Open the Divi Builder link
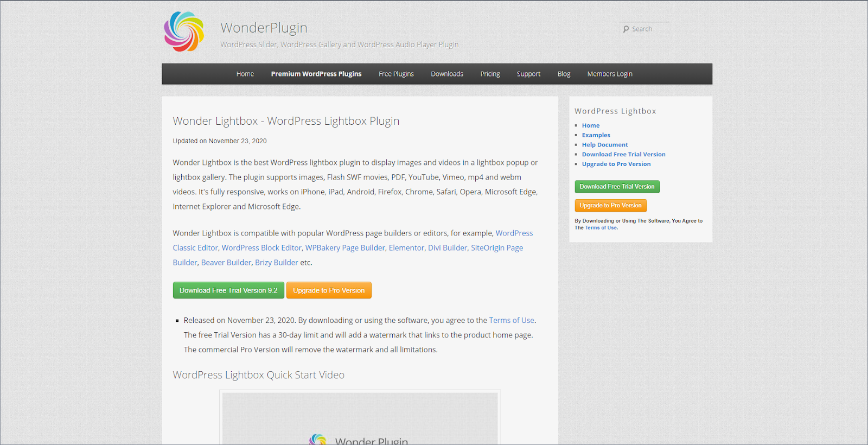This screenshot has height=445, width=868. click(448, 247)
